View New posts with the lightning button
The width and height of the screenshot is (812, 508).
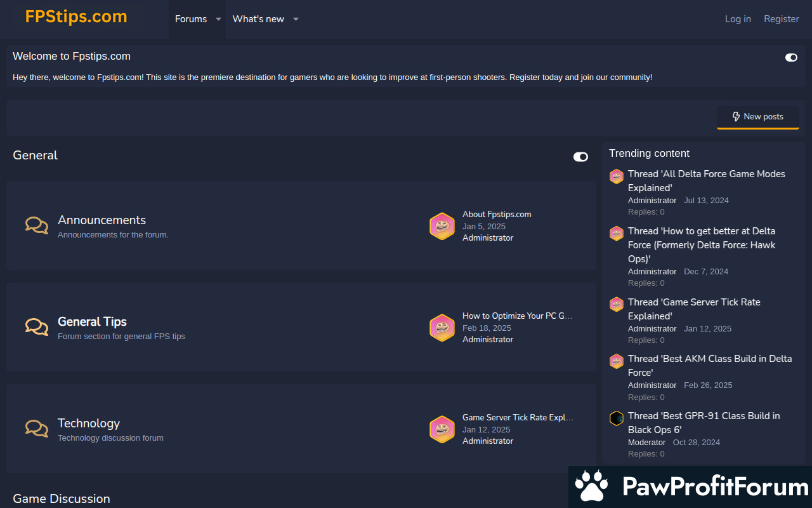758,117
